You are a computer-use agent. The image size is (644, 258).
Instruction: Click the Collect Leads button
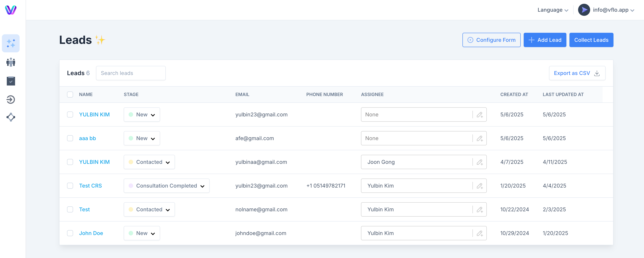click(591, 40)
